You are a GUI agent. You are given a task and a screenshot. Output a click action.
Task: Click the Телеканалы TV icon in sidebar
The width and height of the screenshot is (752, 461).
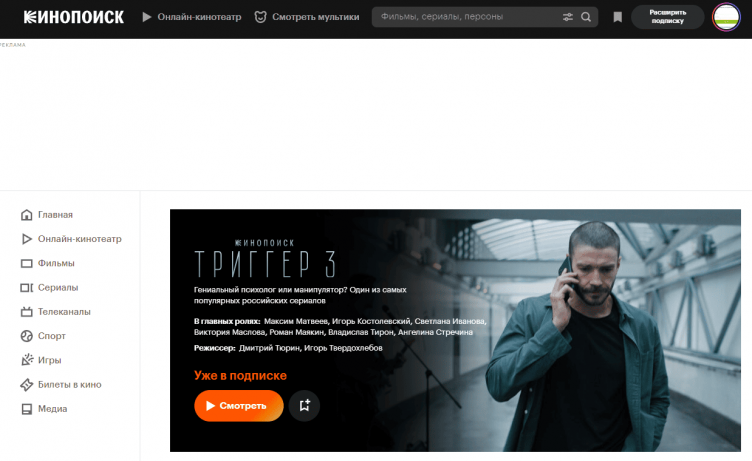click(x=26, y=312)
